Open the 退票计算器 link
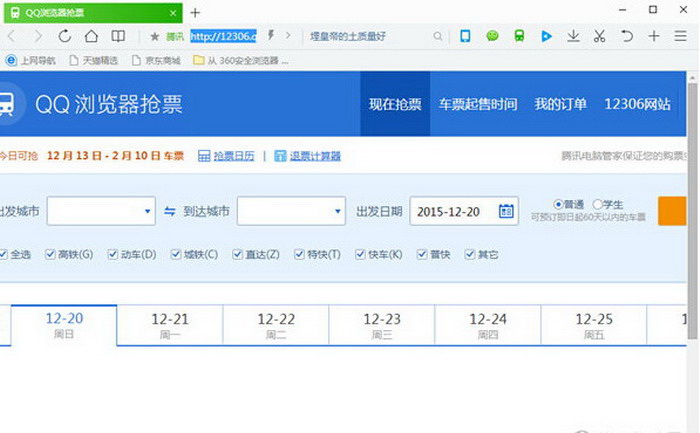This screenshot has height=433, width=700. [315, 156]
